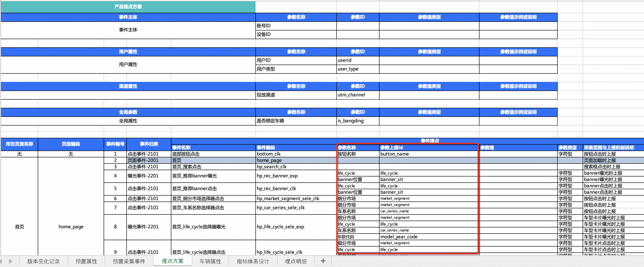Select the 全局属性 cell

(x=128, y=121)
